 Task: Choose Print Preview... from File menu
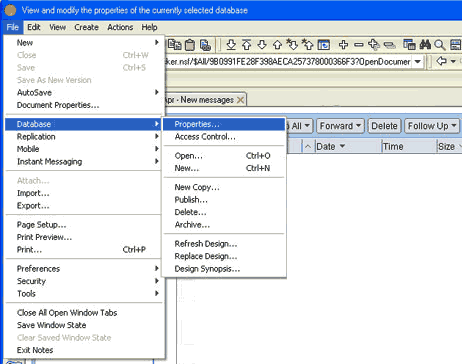click(84, 237)
